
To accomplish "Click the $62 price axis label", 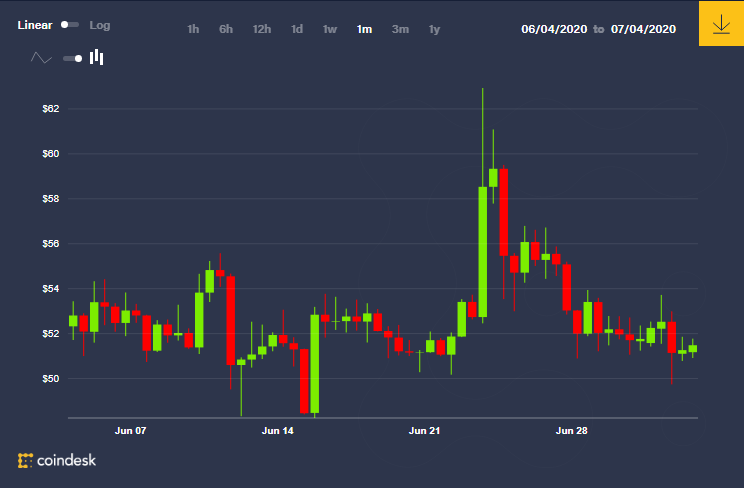I will click(51, 109).
